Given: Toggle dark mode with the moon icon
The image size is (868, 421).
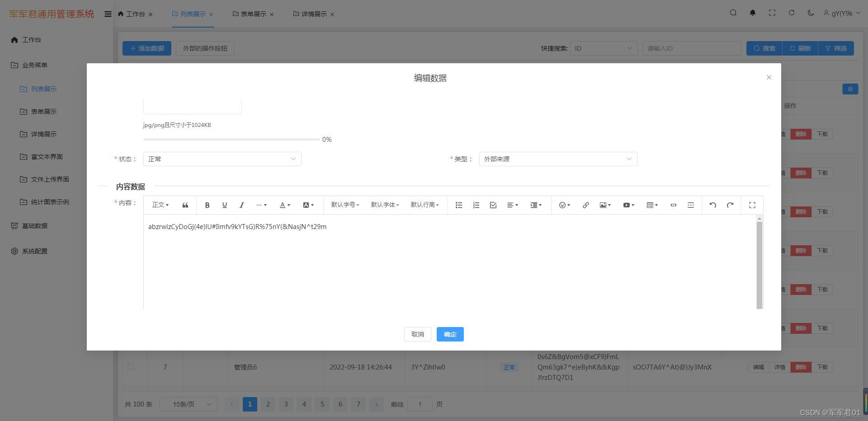Looking at the screenshot, I should pyautogui.click(x=811, y=13).
